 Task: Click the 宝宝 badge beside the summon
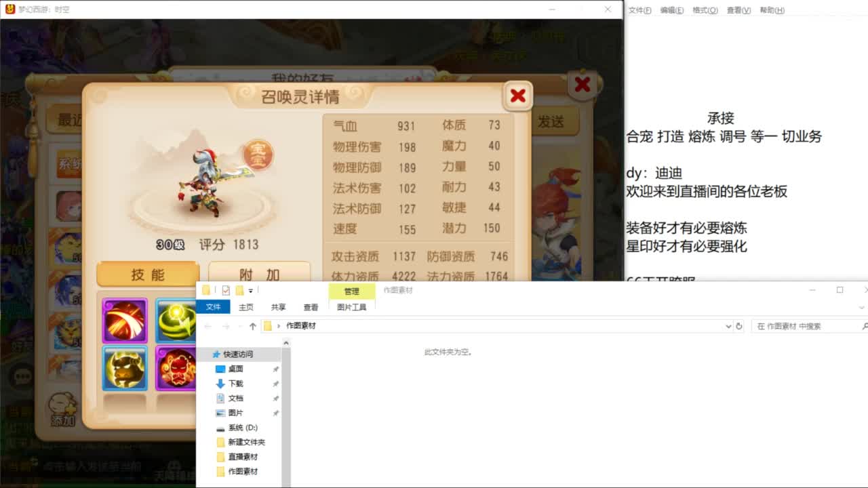coord(258,155)
